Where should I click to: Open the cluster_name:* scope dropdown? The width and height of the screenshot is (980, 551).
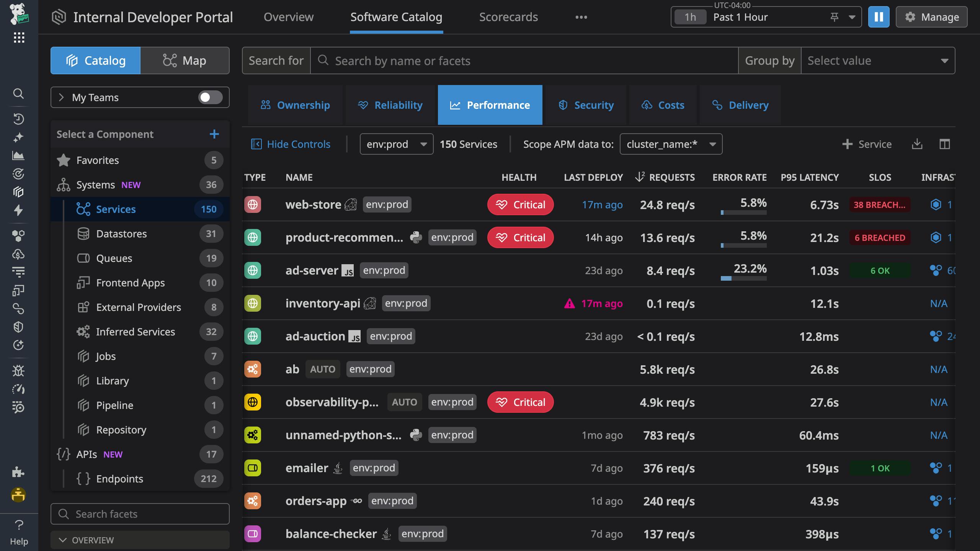coord(671,144)
